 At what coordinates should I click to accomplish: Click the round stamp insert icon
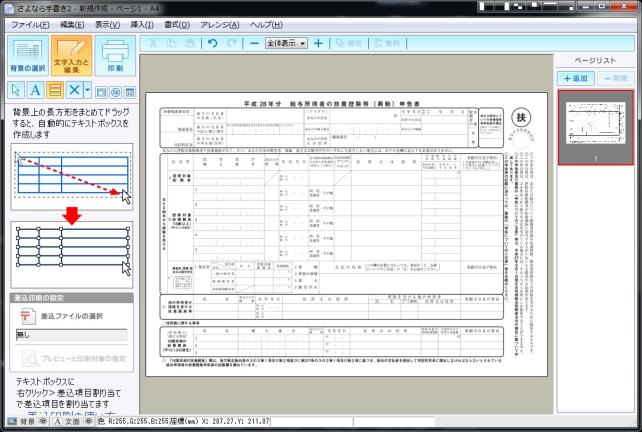[115, 93]
